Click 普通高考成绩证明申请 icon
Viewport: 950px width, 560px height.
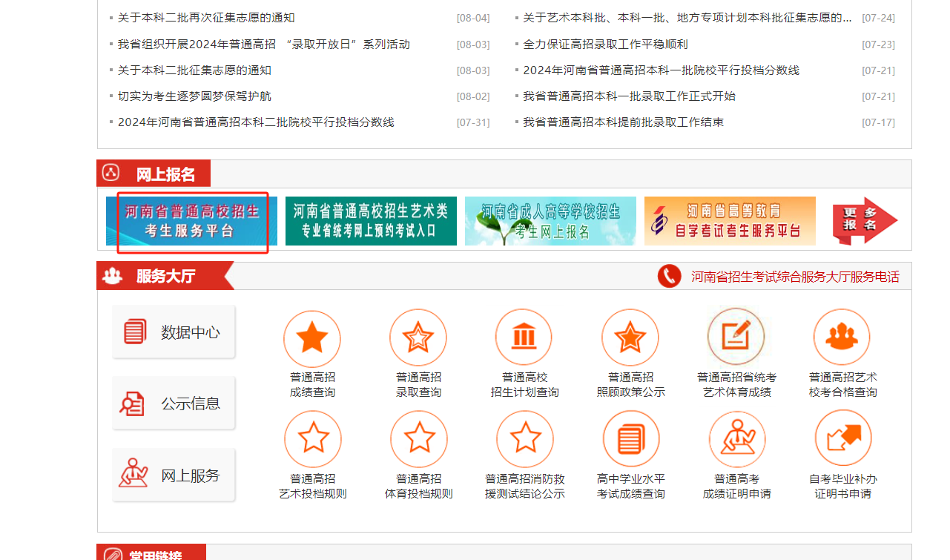click(736, 439)
